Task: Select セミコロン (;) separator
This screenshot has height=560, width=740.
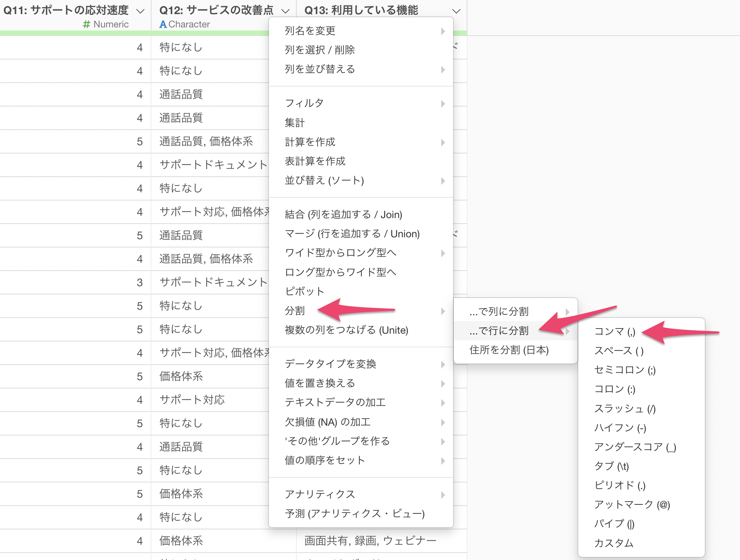Action: 641,370
